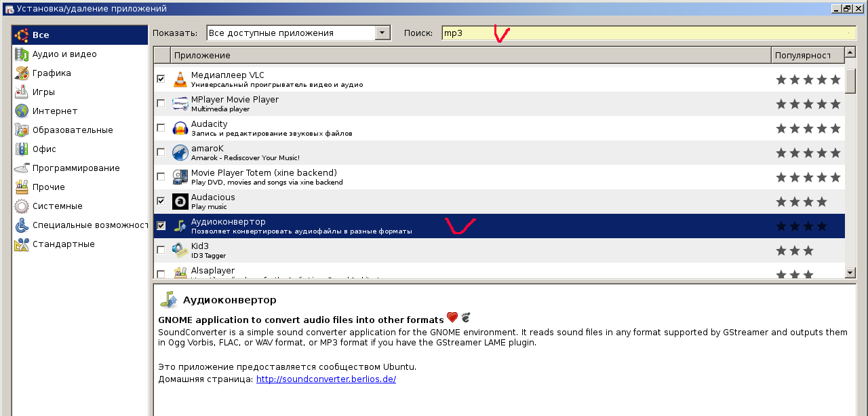Sort by the Приложение column header
This screenshot has height=416, width=868.
click(471, 55)
